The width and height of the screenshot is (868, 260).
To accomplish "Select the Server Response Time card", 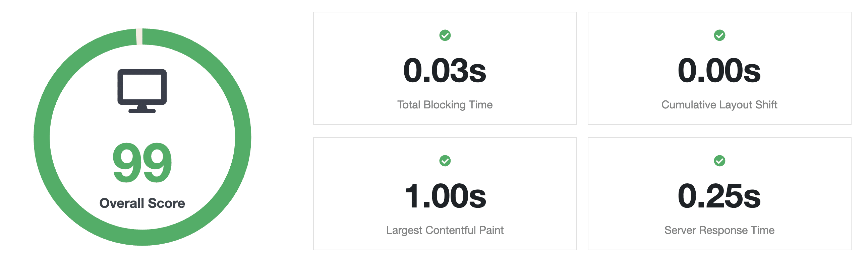I will tap(719, 194).
